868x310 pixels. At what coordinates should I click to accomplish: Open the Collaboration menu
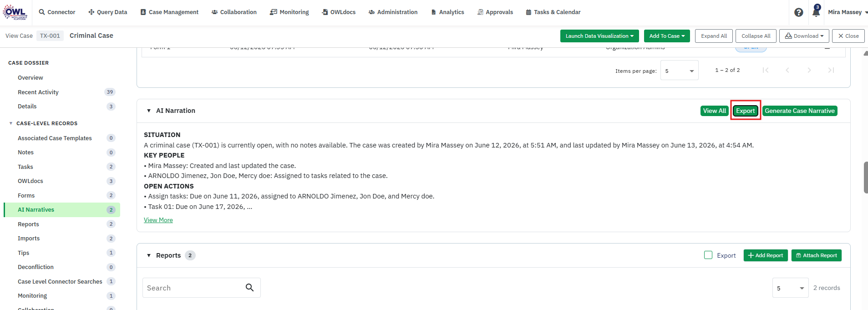click(234, 12)
